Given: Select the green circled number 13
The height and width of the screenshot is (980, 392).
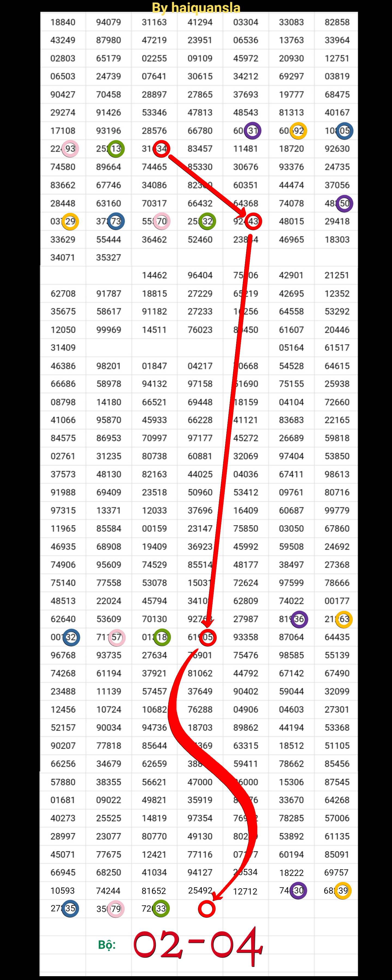Looking at the screenshot, I should point(116,149).
